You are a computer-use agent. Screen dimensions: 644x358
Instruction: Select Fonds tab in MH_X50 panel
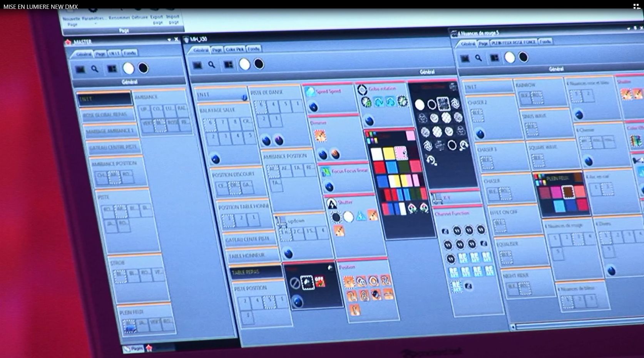coord(253,49)
